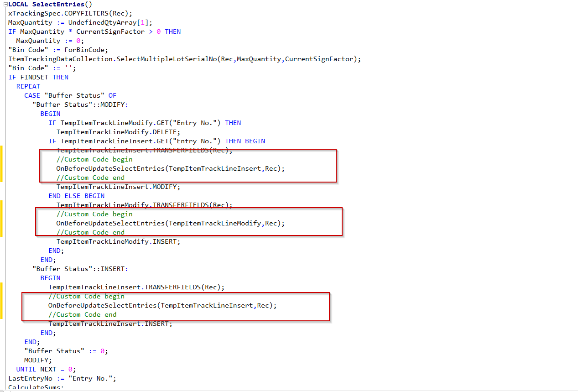Click the TempItemTrackLineInsert.INSERT line
578x392 pixels.
[110, 324]
